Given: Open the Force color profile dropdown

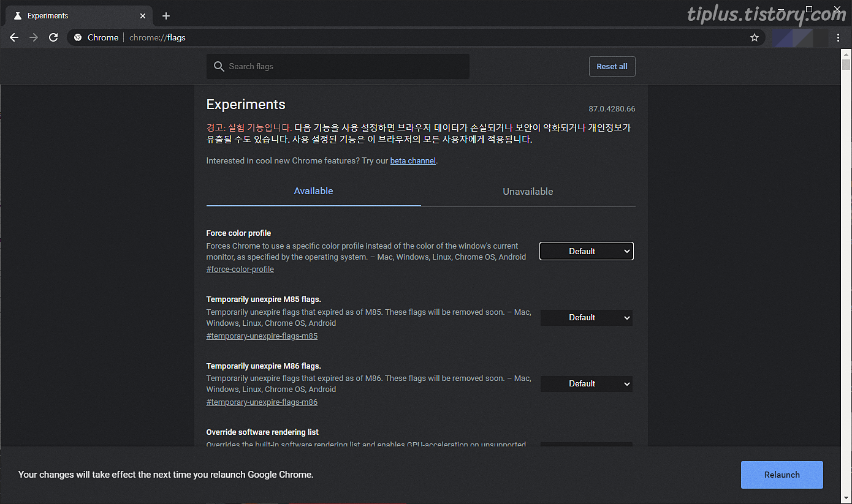Looking at the screenshot, I should (587, 251).
